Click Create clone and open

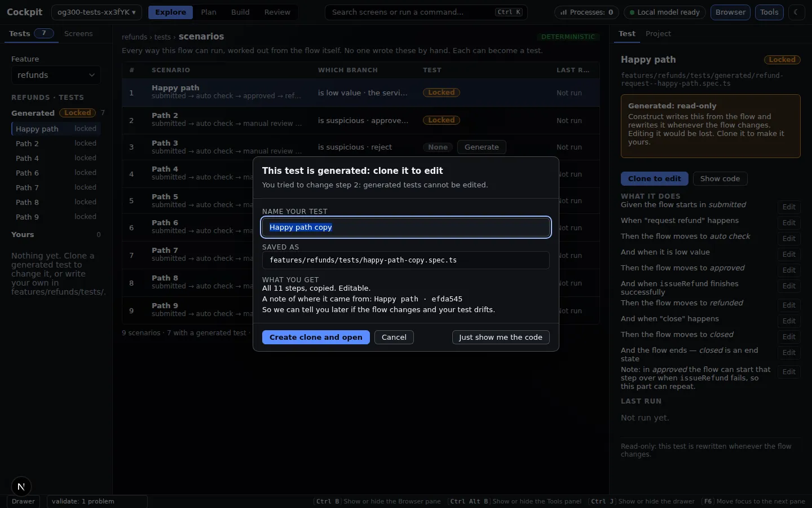coord(316,337)
